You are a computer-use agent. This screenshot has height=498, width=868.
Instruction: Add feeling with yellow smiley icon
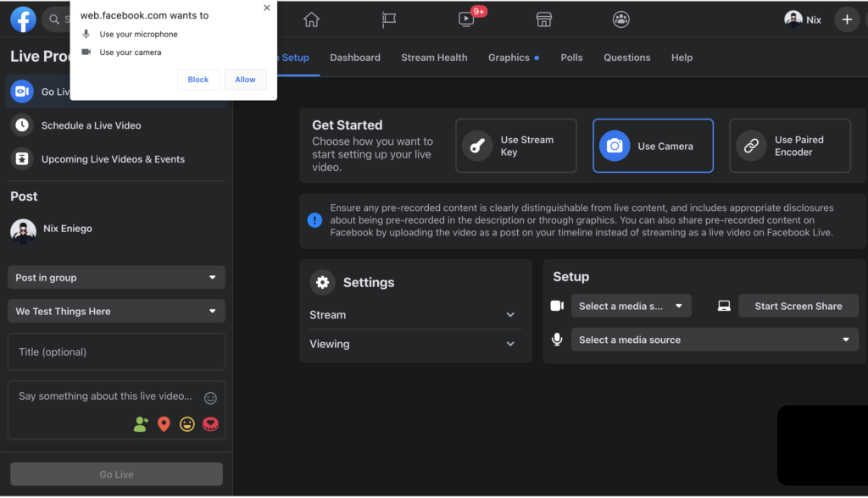(x=187, y=424)
